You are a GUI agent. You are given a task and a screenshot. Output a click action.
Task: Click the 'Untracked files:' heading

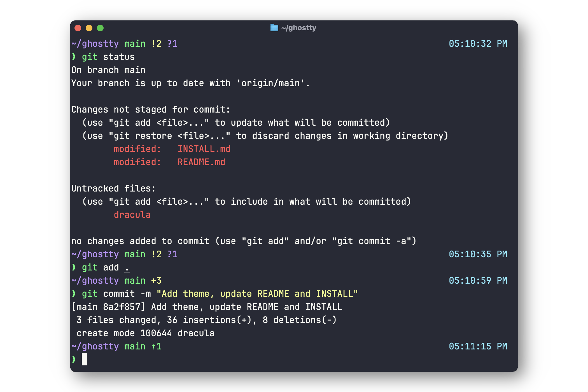click(113, 188)
